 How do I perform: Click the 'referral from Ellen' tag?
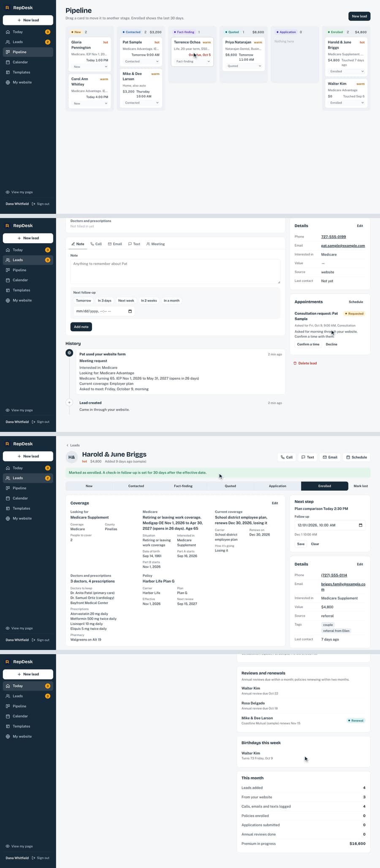pos(336,631)
